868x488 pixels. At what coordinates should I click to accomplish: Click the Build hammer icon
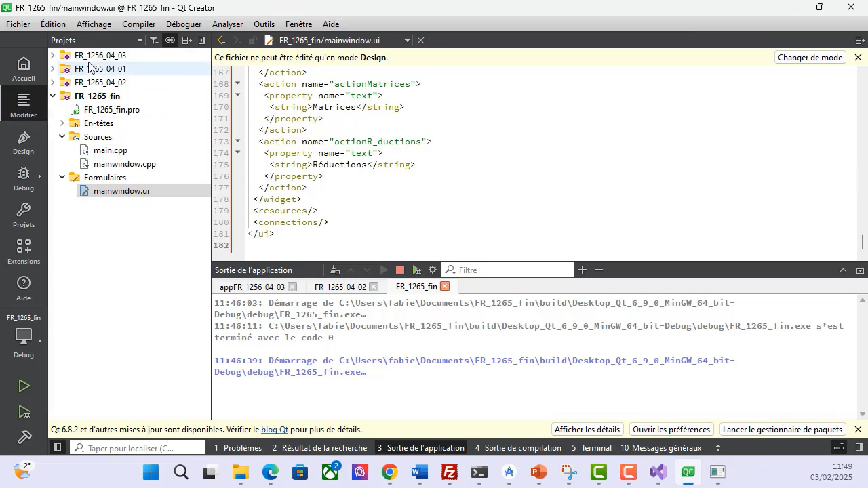point(24,438)
